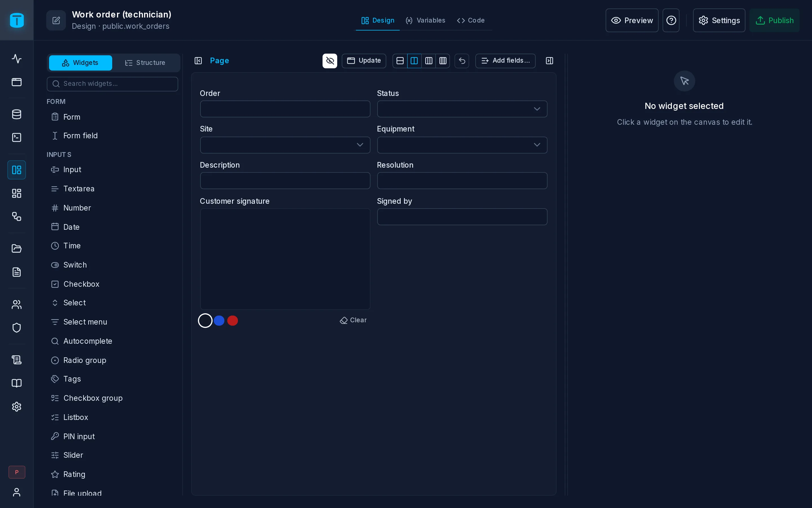Click the activity pulse icon in sidebar
This screenshot has height=508, width=812.
[x=16, y=59]
